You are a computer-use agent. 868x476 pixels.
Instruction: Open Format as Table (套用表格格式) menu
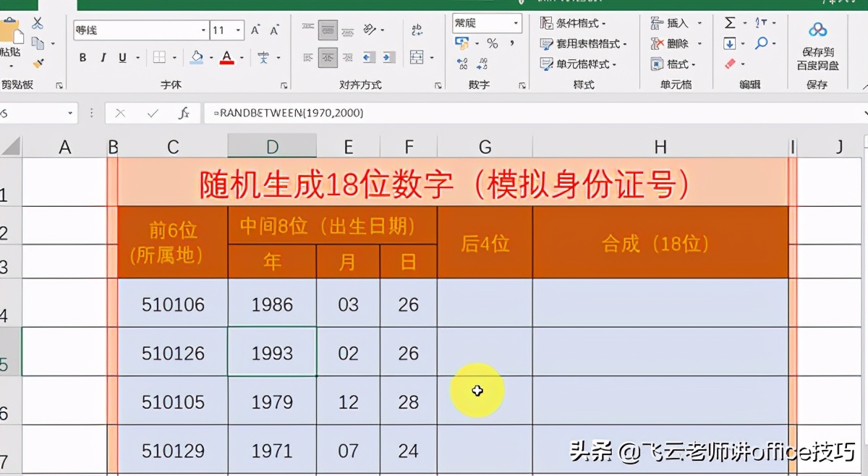tap(583, 43)
